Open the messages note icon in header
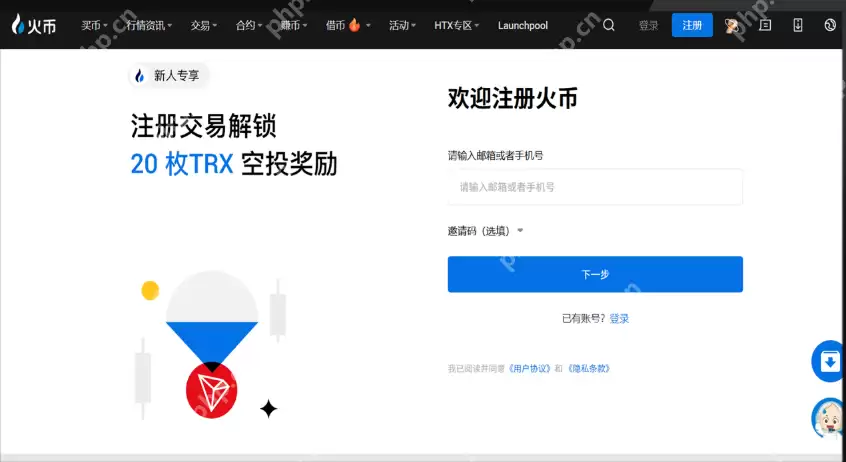The width and height of the screenshot is (846, 462). 765,25
